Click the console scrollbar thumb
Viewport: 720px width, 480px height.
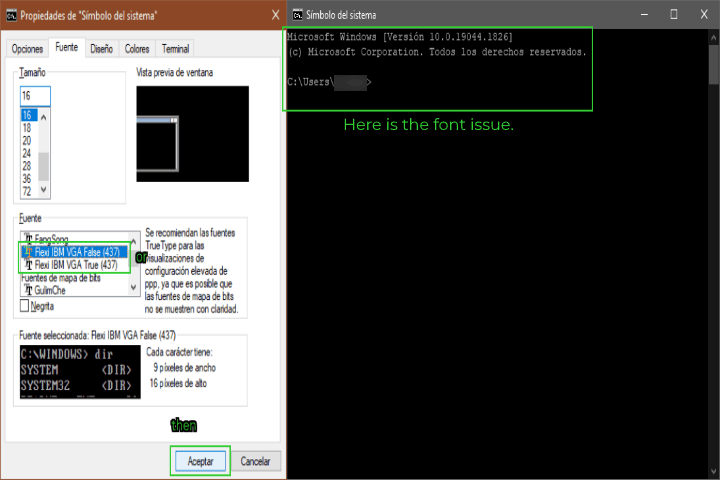pos(714,65)
